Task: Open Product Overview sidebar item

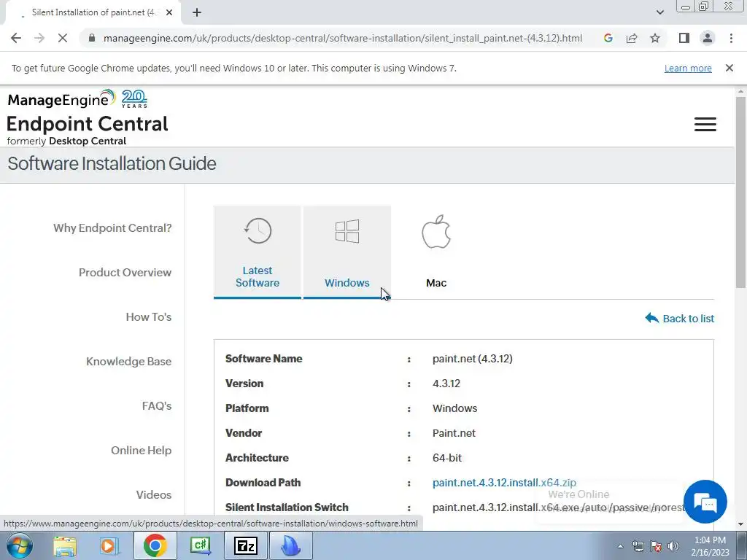Action: 125,273
